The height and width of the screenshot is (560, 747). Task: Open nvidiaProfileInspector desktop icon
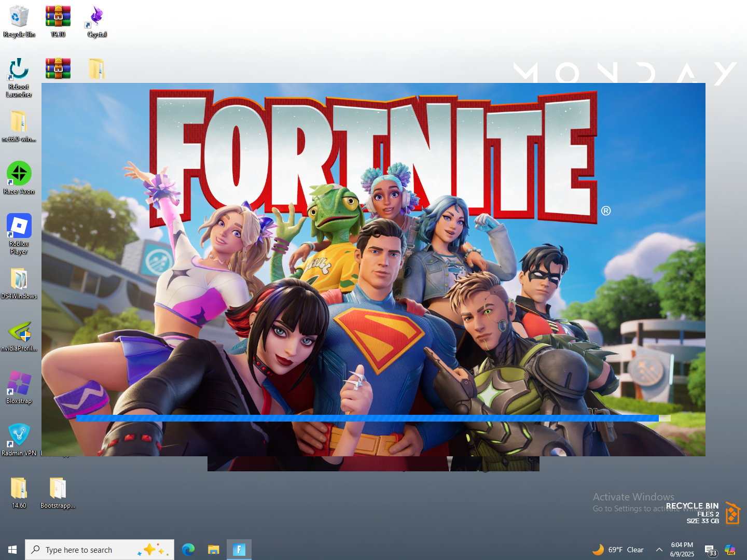[x=19, y=336]
